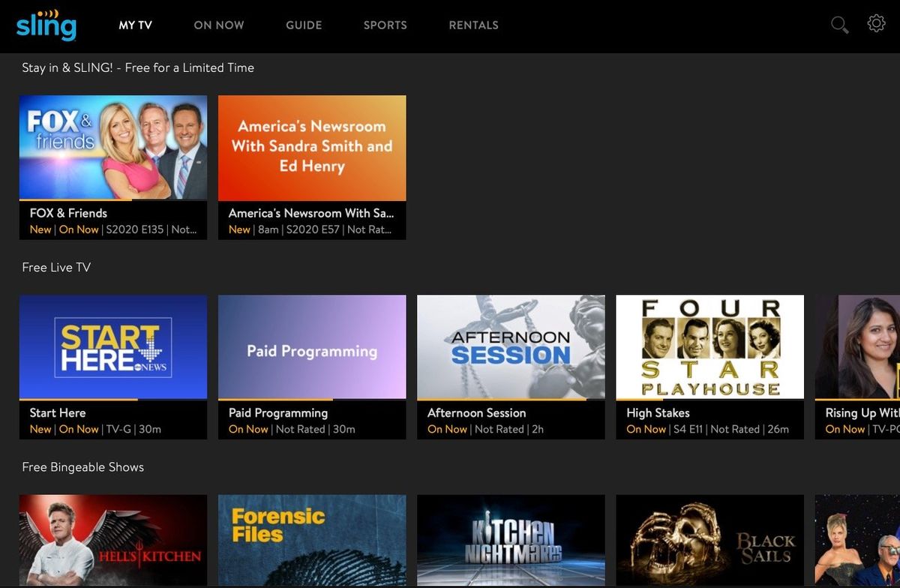Open the search icon

[x=839, y=24]
